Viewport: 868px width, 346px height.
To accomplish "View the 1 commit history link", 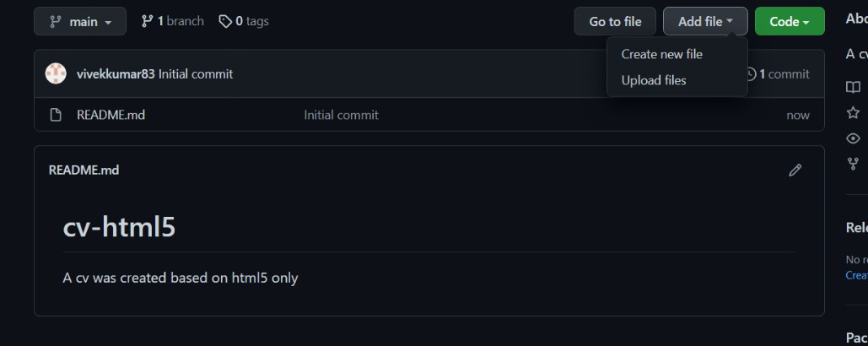I will (x=778, y=74).
